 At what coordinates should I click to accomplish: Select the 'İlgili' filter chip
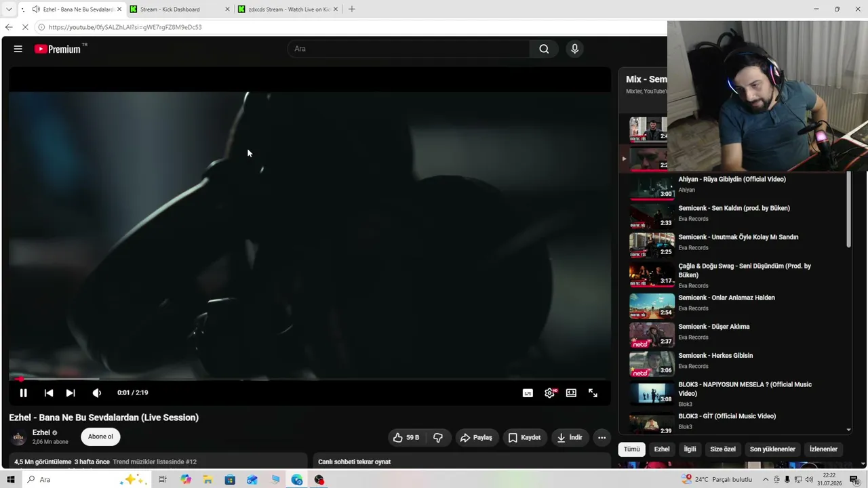coord(690,449)
